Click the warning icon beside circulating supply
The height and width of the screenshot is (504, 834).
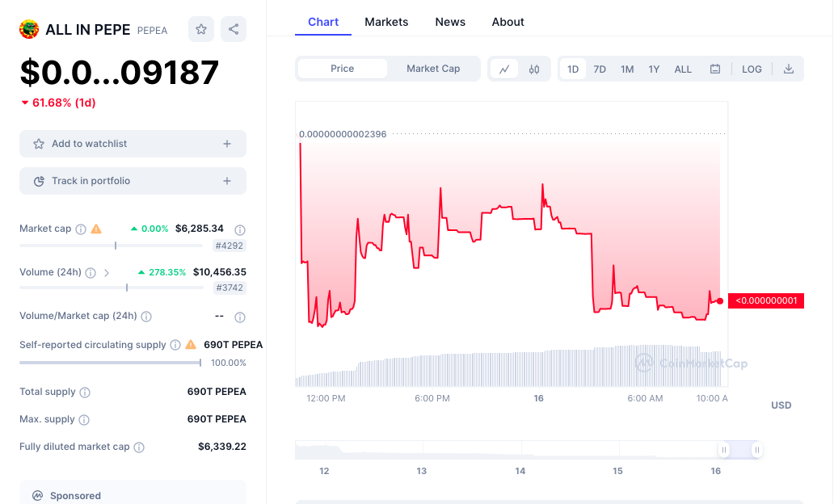(191, 345)
